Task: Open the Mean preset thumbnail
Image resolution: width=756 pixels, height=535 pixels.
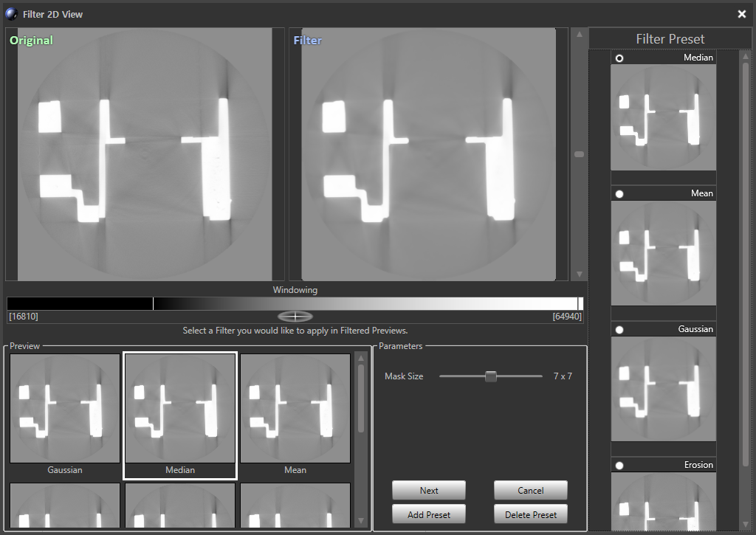Action: point(664,253)
